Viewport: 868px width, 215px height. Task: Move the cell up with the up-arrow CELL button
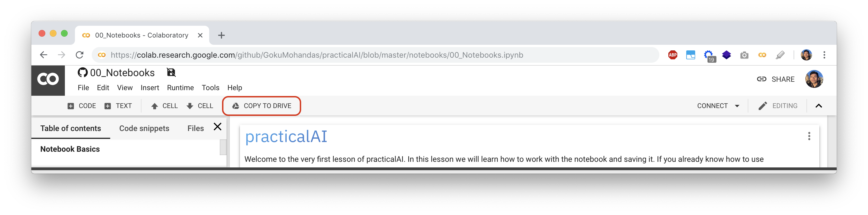(164, 106)
